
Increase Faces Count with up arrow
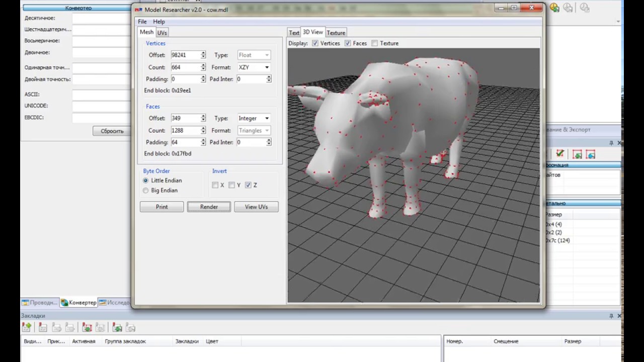click(203, 128)
